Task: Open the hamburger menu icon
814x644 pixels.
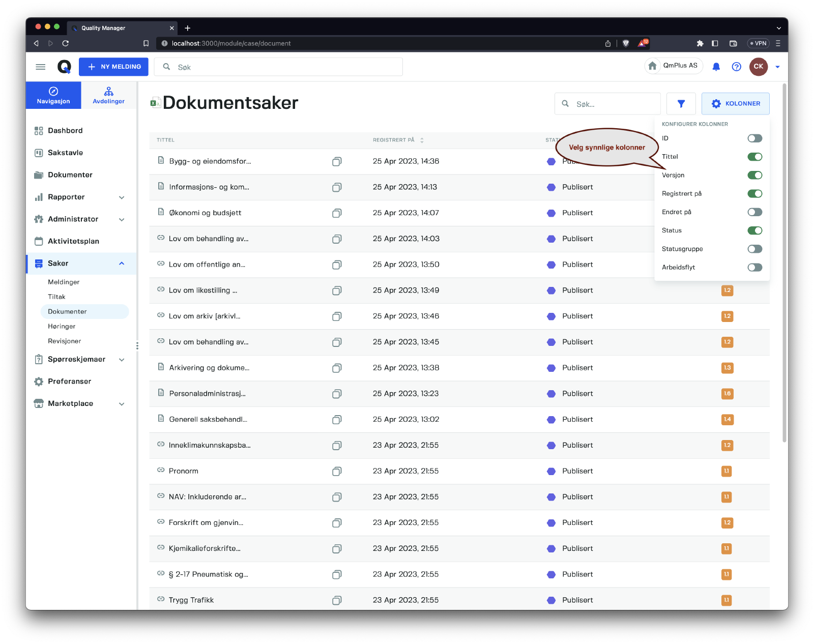Action: click(x=41, y=67)
